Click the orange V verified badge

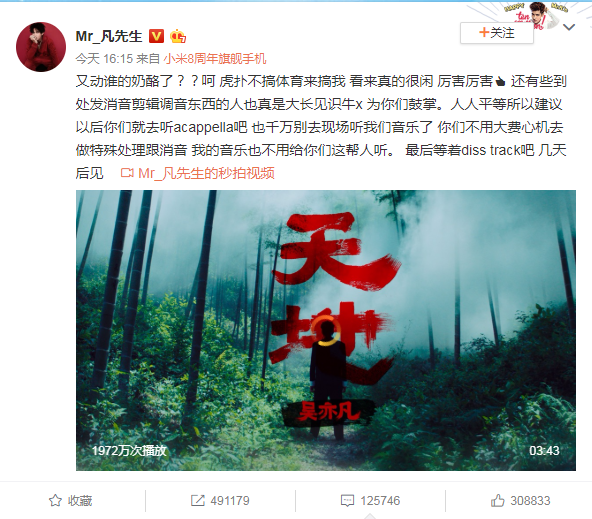(x=156, y=36)
